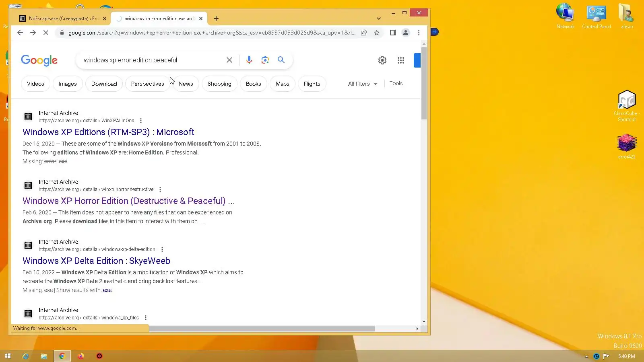Open Windows XP Horror Edition result link
This screenshot has width=644, height=362.
tap(129, 201)
